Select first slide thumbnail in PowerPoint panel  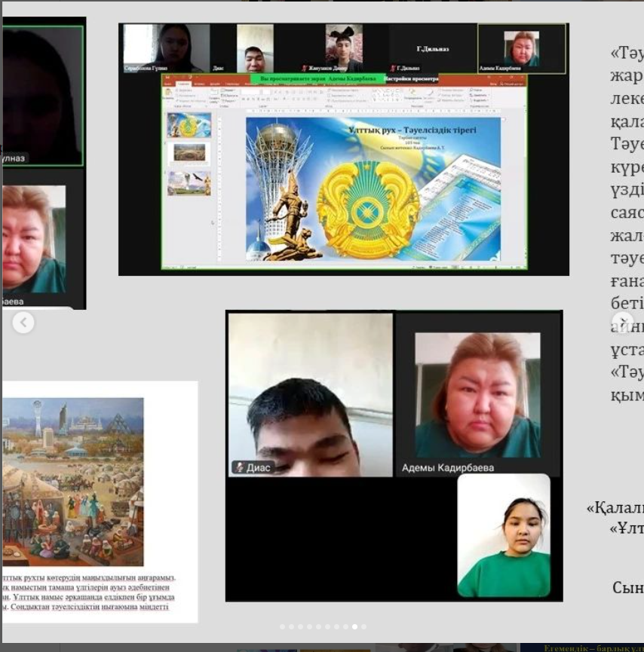tap(189, 125)
